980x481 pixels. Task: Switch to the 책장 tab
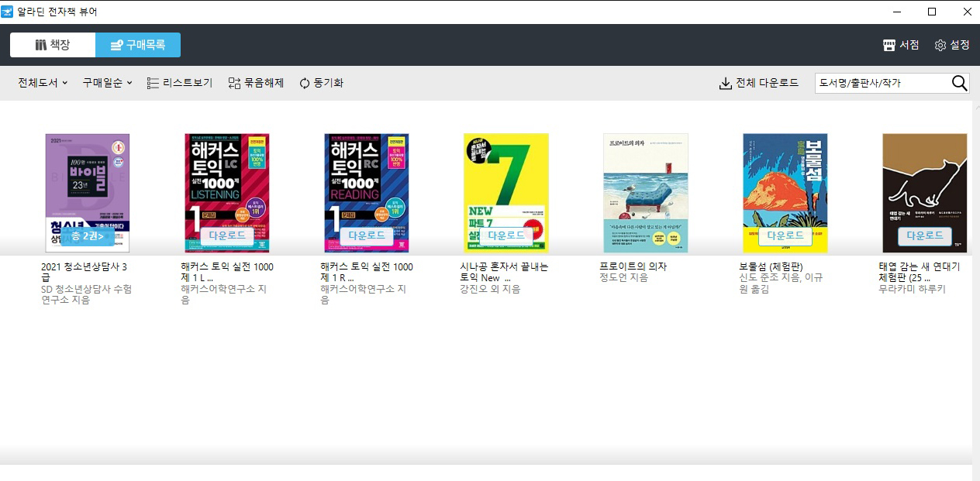point(53,45)
